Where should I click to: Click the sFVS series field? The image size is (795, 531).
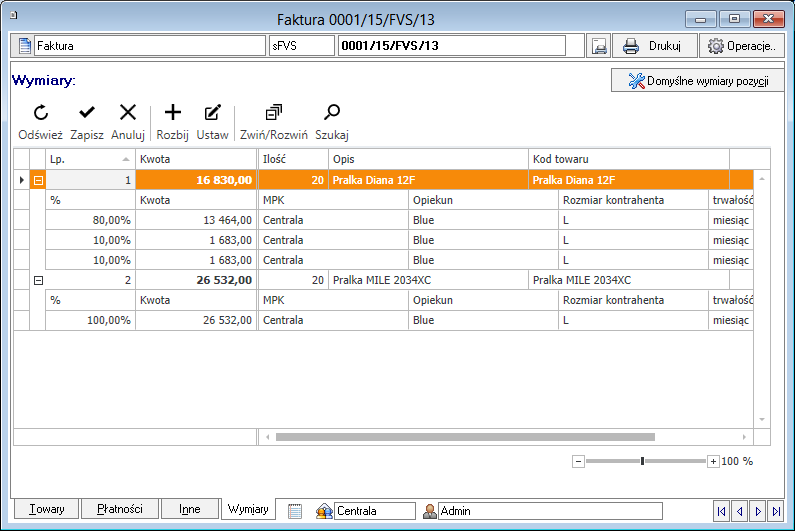tap(302, 46)
